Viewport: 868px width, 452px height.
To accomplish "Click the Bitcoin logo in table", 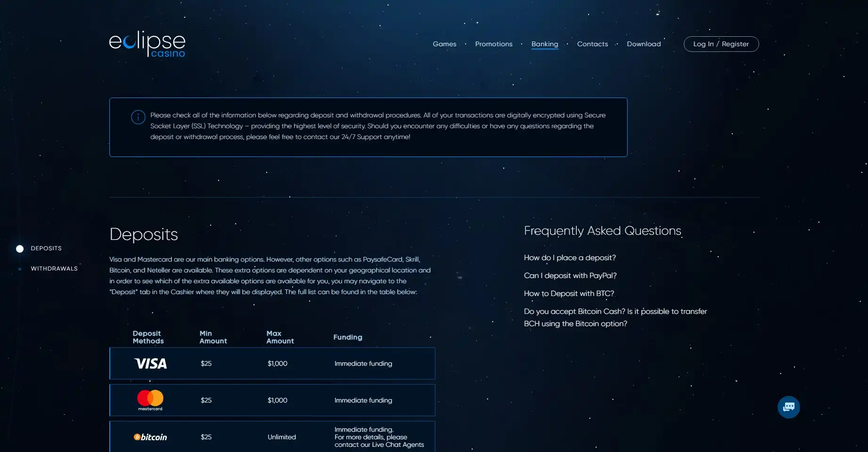I will coord(150,437).
